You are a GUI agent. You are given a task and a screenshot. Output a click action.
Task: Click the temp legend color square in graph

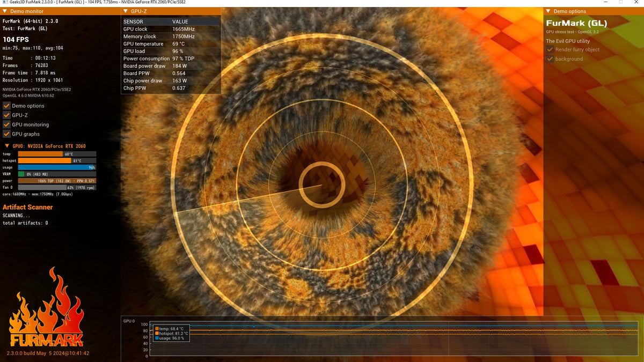coord(157,329)
